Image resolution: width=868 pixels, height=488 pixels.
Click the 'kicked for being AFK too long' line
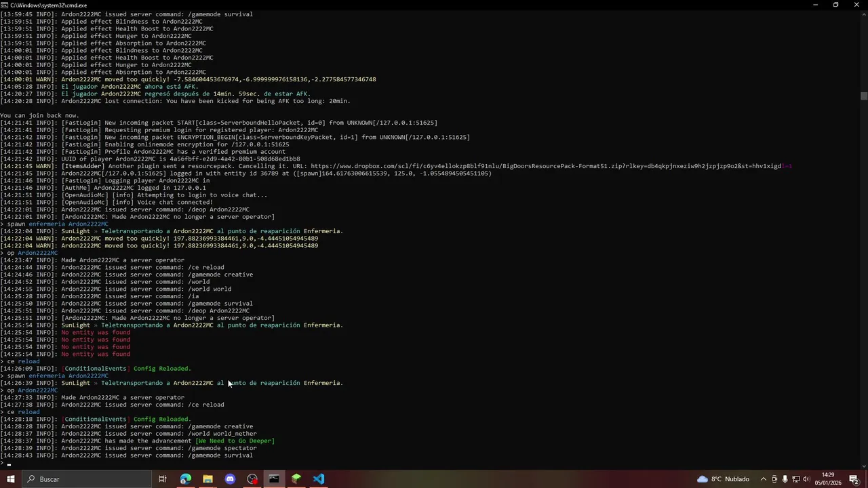[x=175, y=101]
